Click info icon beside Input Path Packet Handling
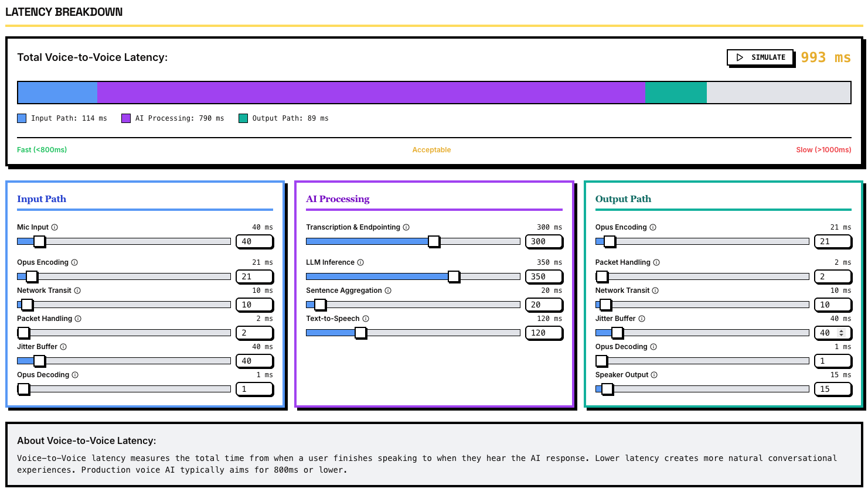868x492 pixels. click(x=78, y=319)
